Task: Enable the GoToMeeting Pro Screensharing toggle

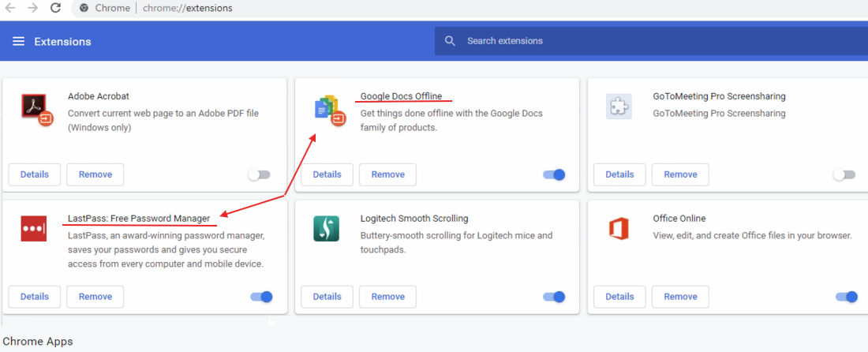Action: (x=844, y=175)
